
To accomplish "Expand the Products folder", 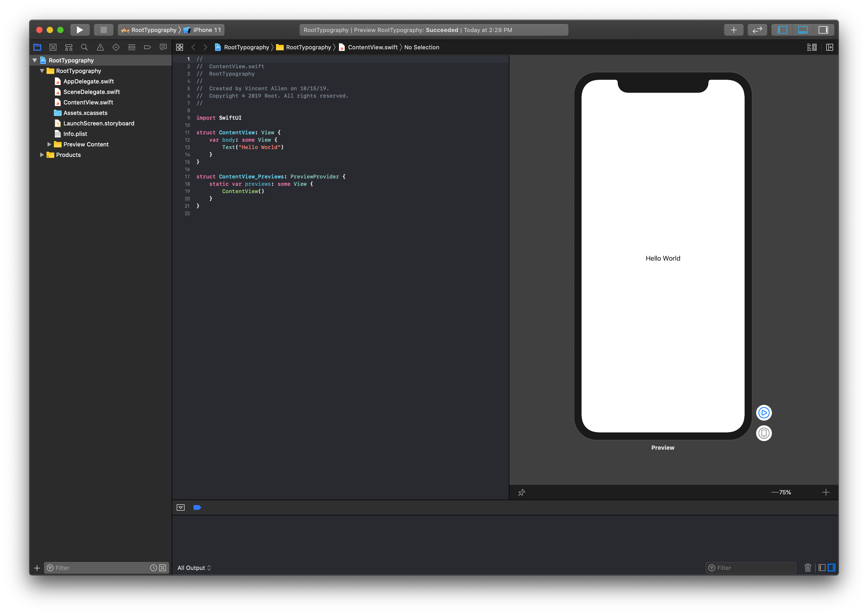I will pyautogui.click(x=42, y=155).
